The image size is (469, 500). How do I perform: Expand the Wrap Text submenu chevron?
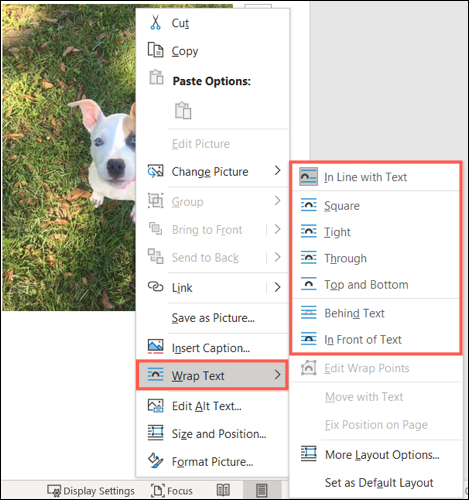pyautogui.click(x=277, y=375)
